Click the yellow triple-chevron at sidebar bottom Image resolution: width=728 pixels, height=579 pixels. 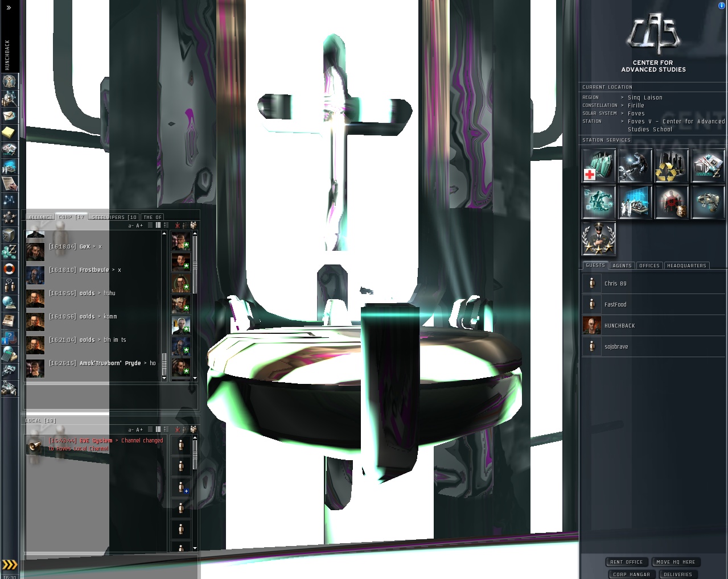pyautogui.click(x=10, y=565)
